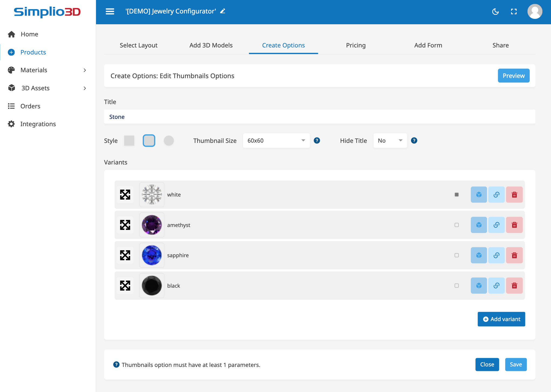Open the Hide Title dropdown
The width and height of the screenshot is (551, 392).
tap(390, 140)
